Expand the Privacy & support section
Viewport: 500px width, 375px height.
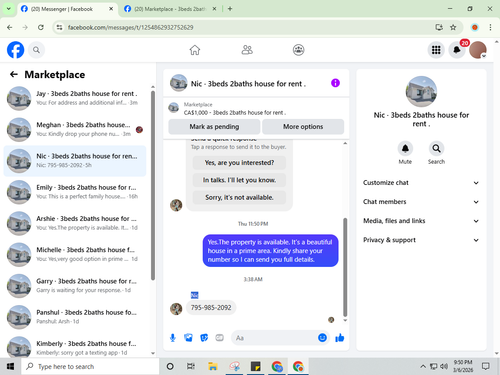click(x=421, y=240)
